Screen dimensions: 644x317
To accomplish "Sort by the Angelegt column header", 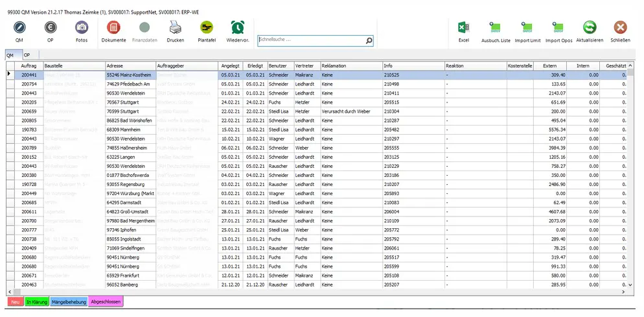I will point(231,66).
